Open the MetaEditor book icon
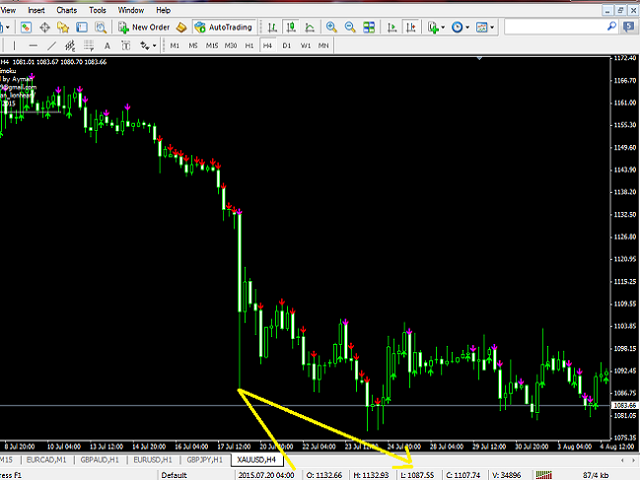Screen dimensions: 640x480 click(181, 27)
